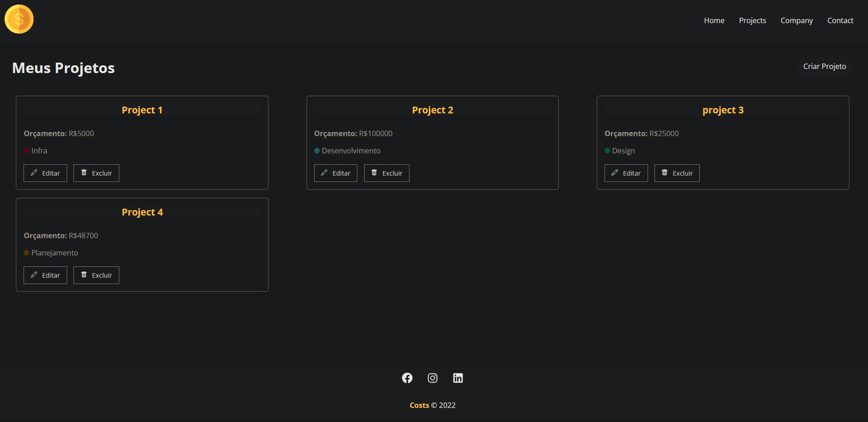Viewport: 868px width, 422px height.
Task: Click trash icon on Project 2 card
Action: click(x=374, y=172)
